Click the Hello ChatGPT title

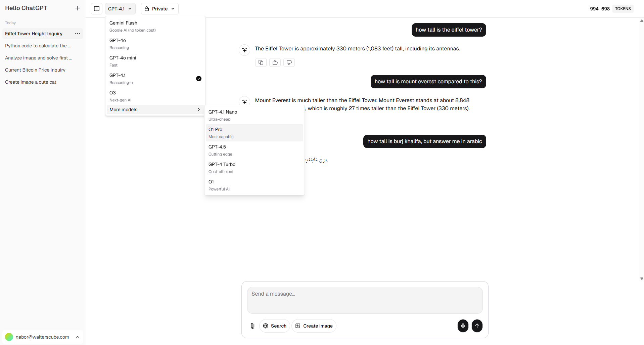pos(26,8)
